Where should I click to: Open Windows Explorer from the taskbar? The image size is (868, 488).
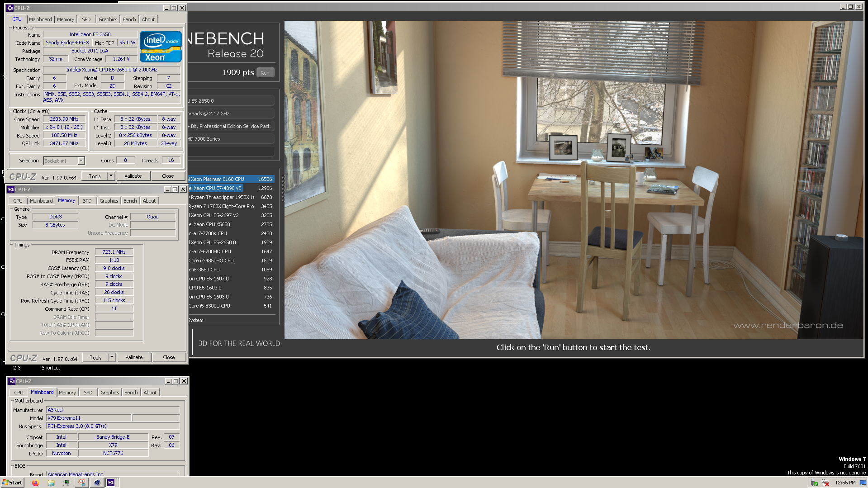tap(51, 483)
